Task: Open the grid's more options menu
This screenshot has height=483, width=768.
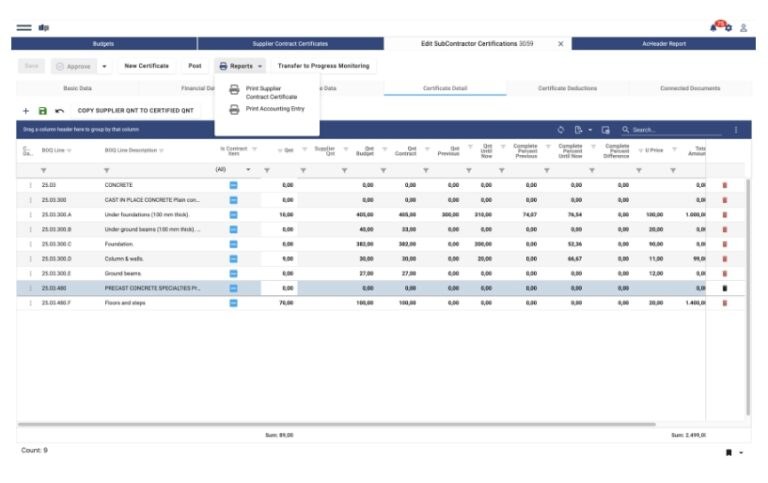Action: [x=736, y=130]
